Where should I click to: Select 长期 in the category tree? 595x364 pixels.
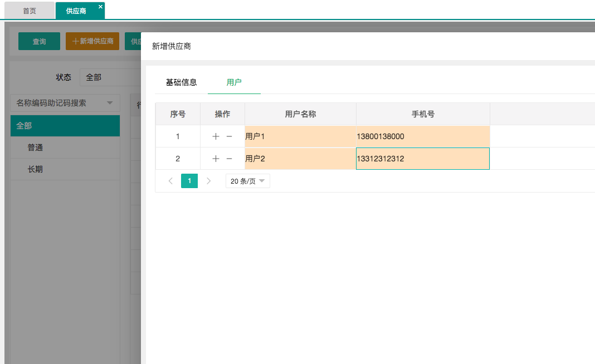pyautogui.click(x=36, y=169)
